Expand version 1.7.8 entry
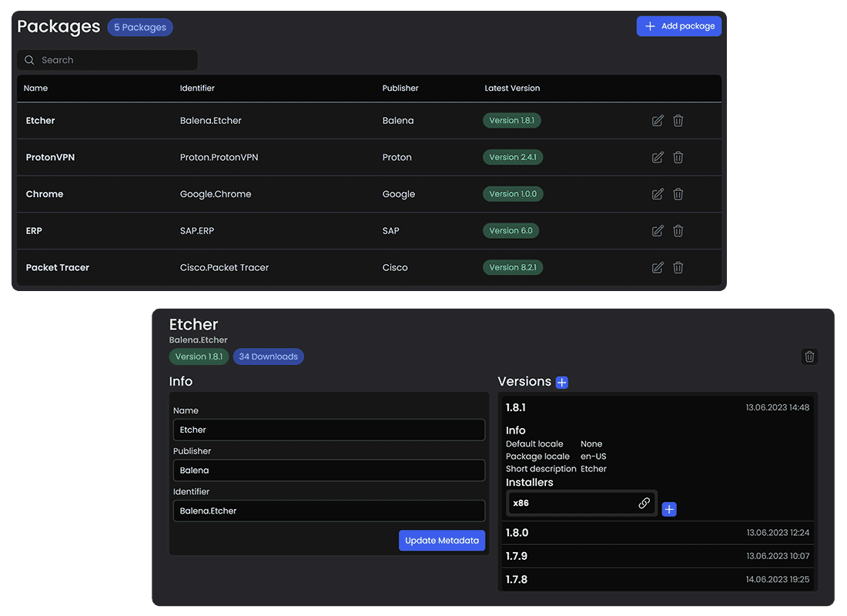Screen dimensions: 847x616 tap(657, 580)
